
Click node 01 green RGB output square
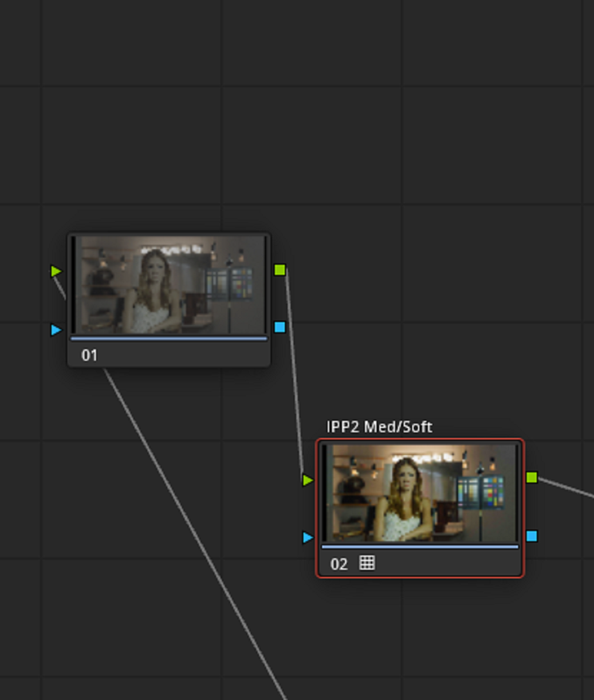point(280,269)
